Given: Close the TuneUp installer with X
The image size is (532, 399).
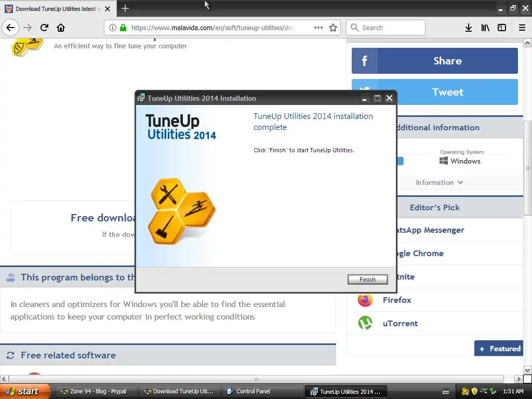Looking at the screenshot, I should (x=390, y=98).
